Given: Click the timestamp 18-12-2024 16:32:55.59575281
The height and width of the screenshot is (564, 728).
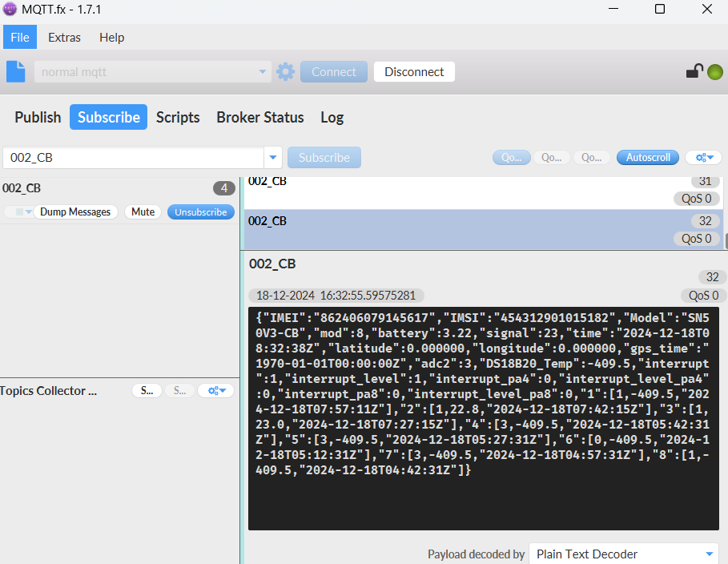Looking at the screenshot, I should (x=336, y=296).
